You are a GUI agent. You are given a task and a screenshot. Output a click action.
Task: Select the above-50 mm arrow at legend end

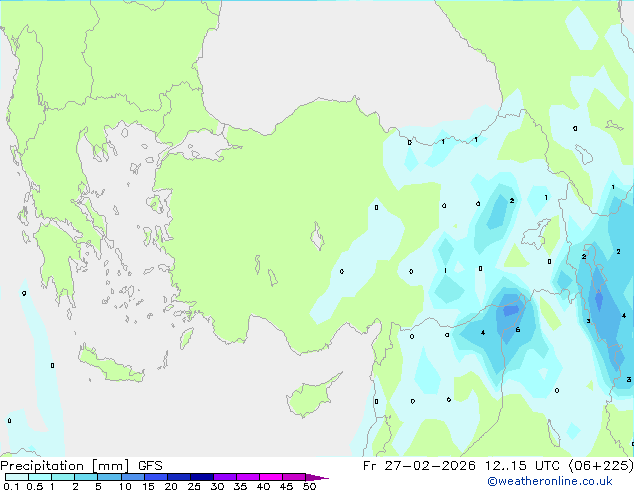coord(317,477)
